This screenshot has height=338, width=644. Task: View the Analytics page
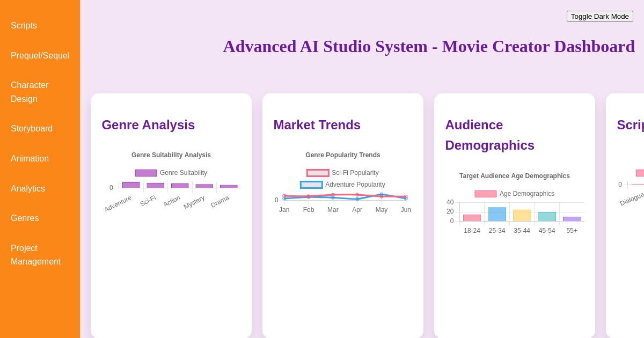coord(28,189)
